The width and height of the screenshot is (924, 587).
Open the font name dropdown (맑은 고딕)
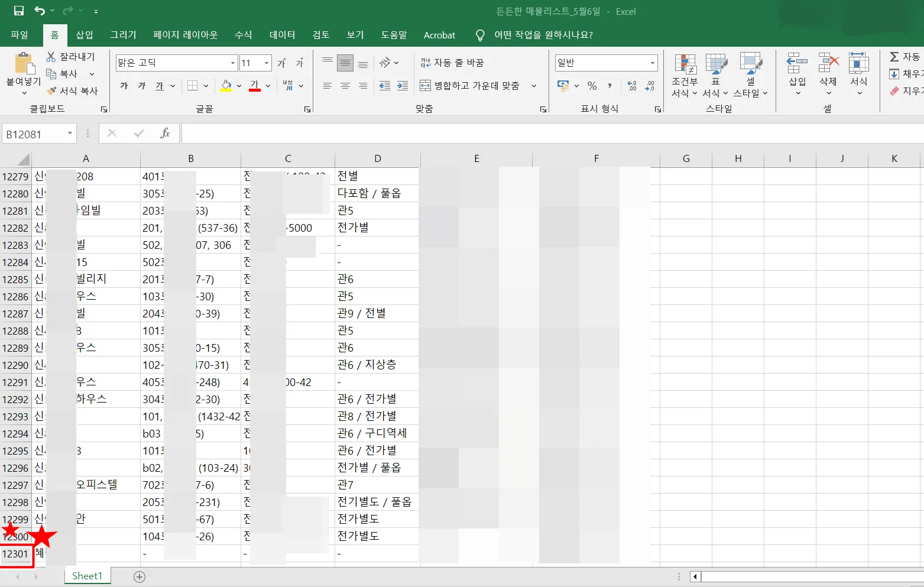232,63
